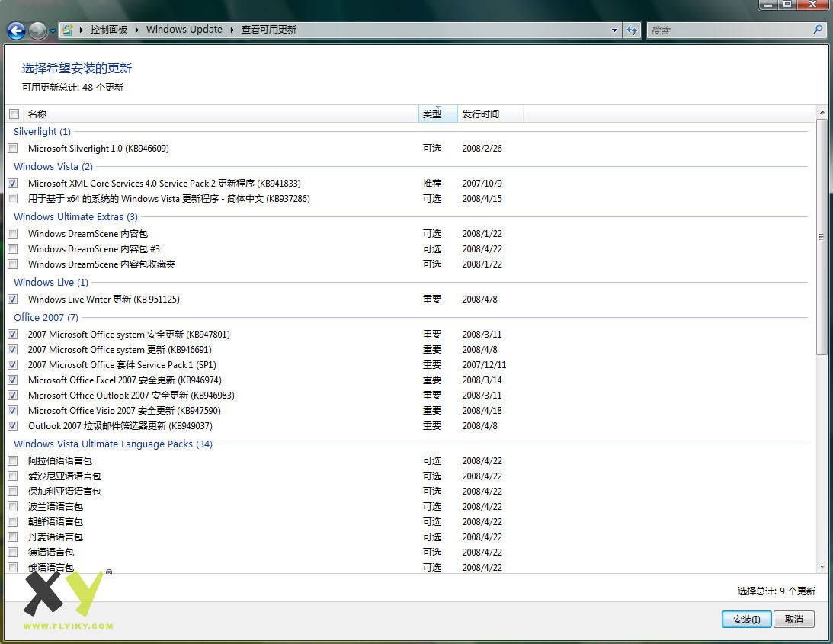Sort the list by 类型 column

(437, 114)
